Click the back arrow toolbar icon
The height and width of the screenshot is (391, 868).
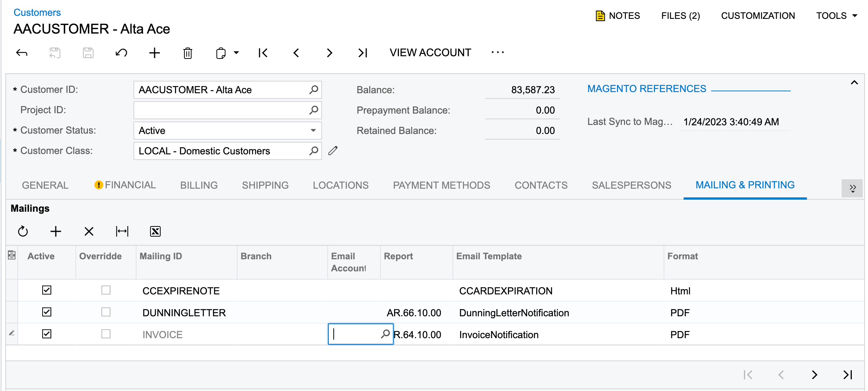click(x=22, y=53)
